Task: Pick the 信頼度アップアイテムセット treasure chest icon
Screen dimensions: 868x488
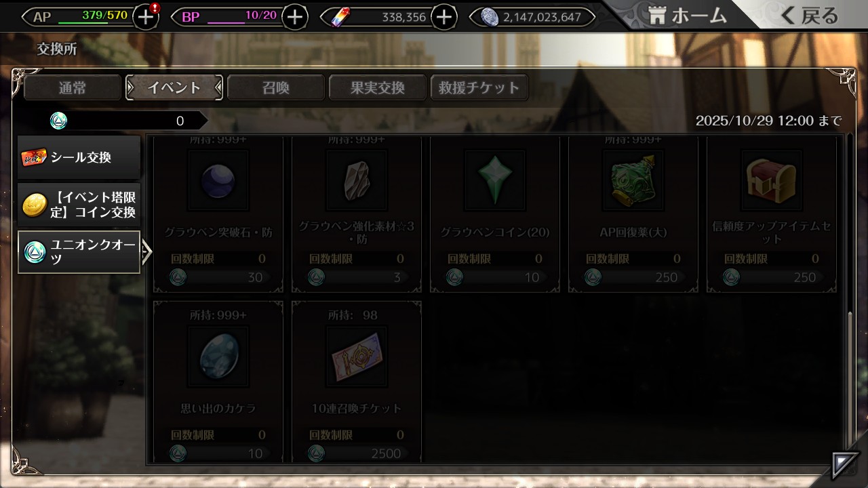Action: click(772, 180)
